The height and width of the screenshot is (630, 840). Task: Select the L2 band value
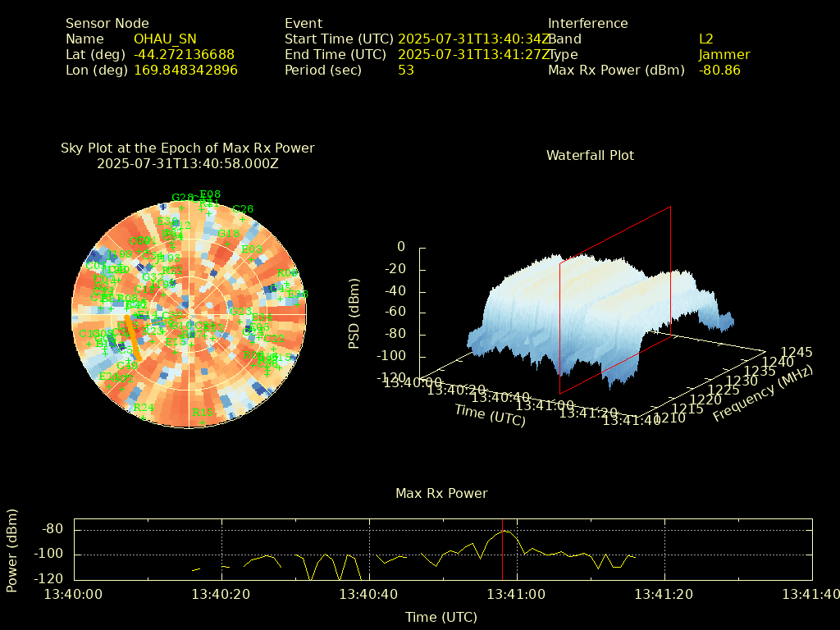click(705, 39)
